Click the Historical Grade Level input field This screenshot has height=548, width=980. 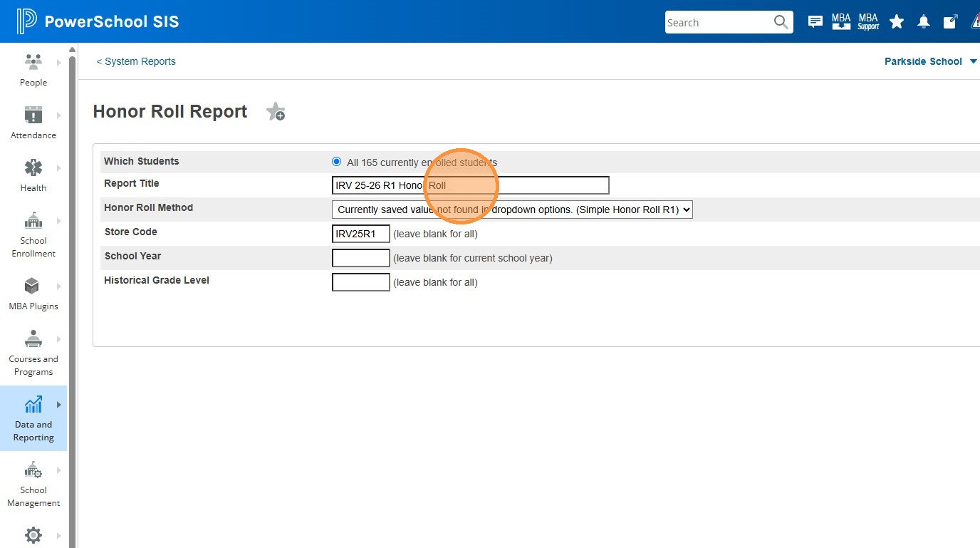point(361,282)
